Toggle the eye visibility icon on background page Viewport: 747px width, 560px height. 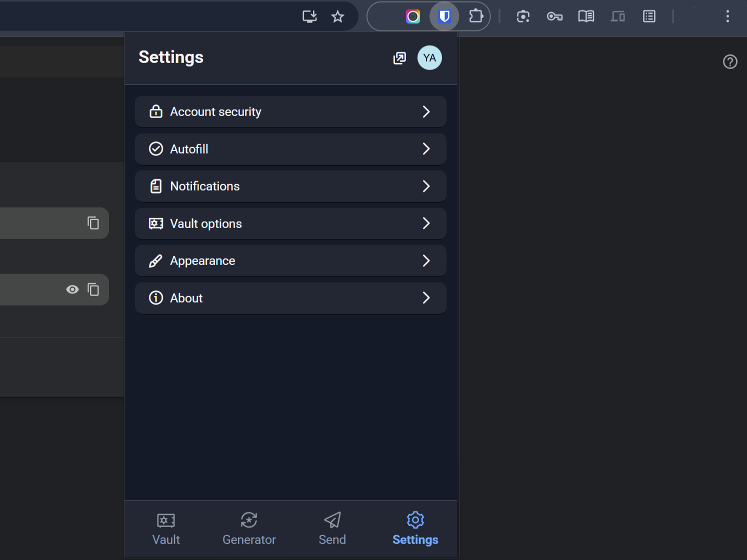click(72, 289)
